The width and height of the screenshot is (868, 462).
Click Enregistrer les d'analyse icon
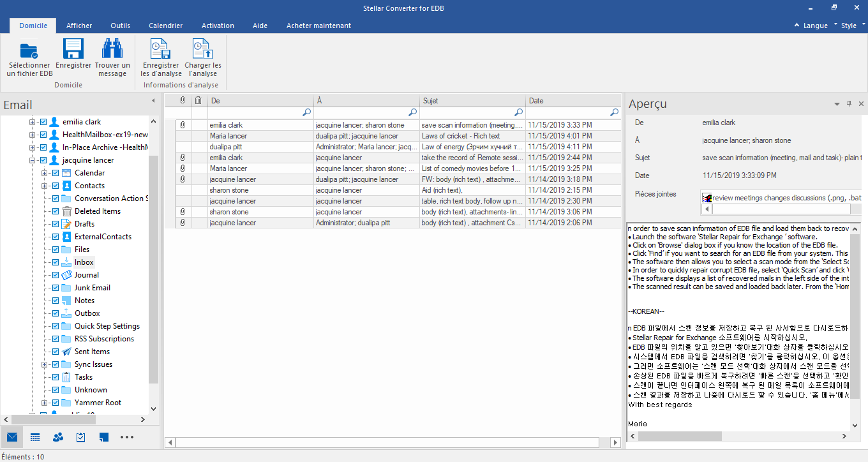click(160, 49)
